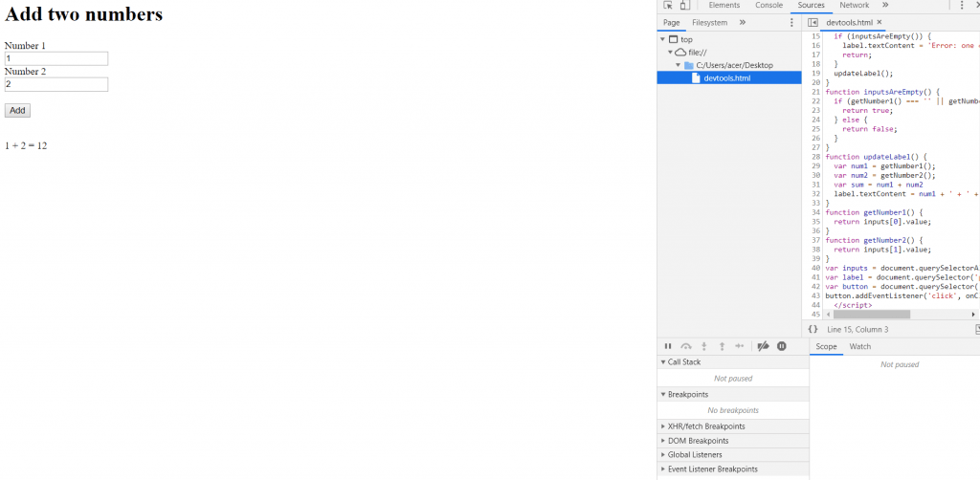Click the step over function icon

point(685,346)
